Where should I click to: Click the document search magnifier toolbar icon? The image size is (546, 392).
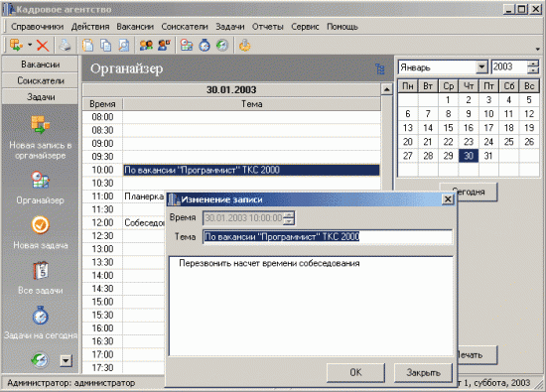click(124, 46)
